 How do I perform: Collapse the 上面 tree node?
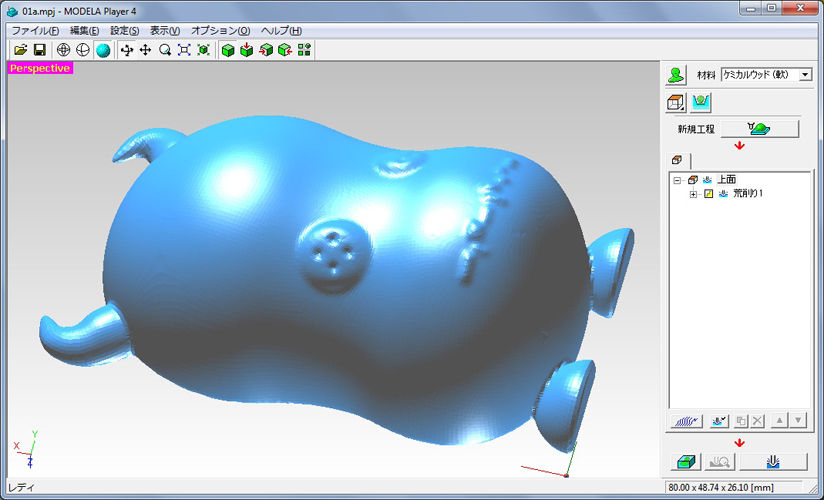point(677,180)
